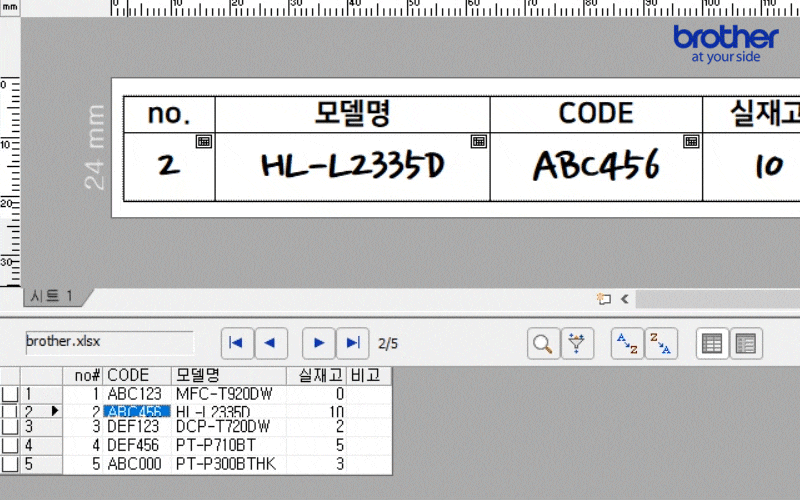
Task: Click the CODE column header in database table
Action: [x=137, y=376]
